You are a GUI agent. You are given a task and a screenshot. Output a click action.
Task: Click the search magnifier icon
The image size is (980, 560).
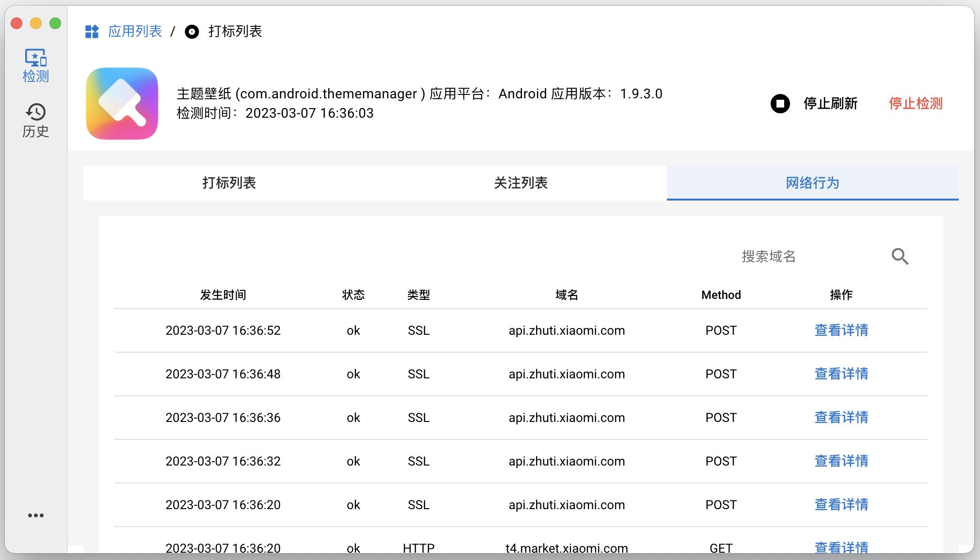click(x=900, y=256)
